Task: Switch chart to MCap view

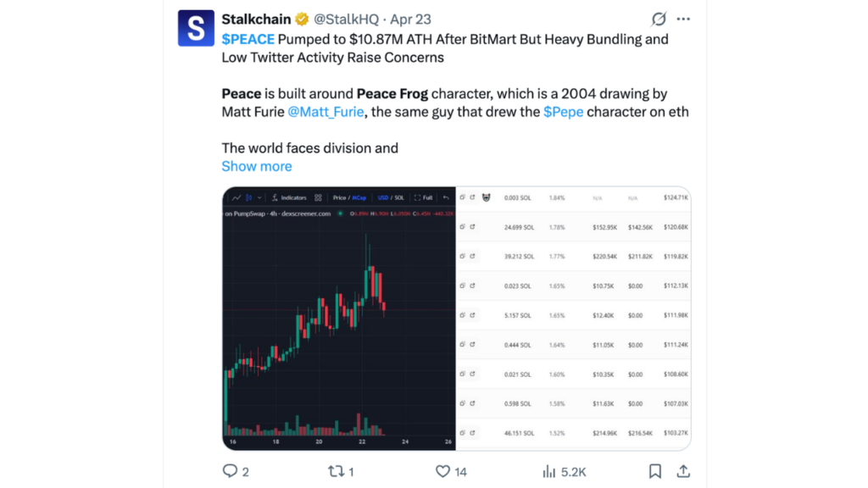Action: [x=360, y=197]
